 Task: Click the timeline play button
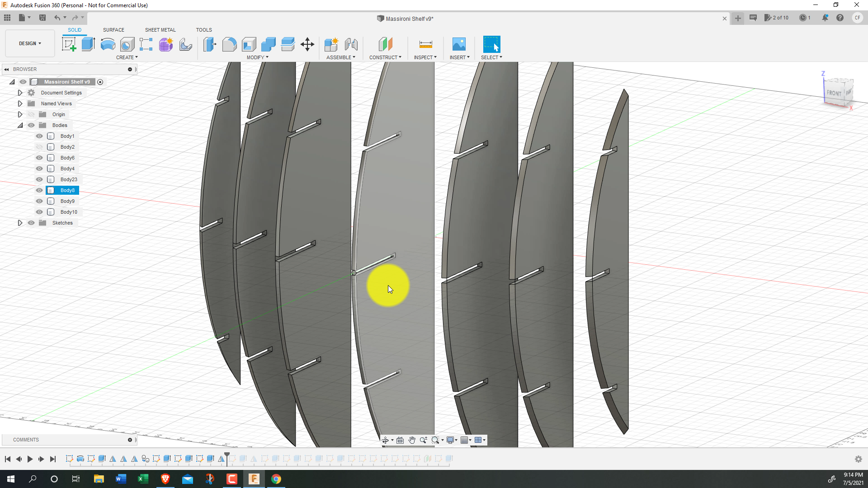[x=30, y=459]
